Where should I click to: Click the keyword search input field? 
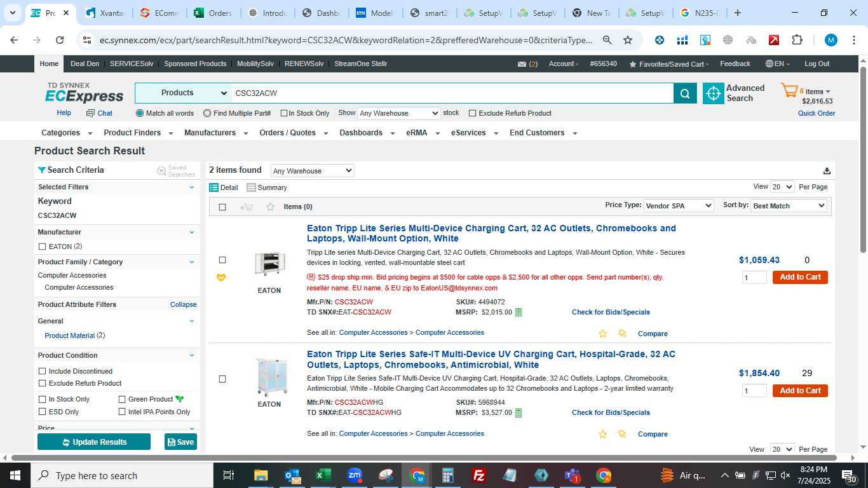pyautogui.click(x=452, y=93)
